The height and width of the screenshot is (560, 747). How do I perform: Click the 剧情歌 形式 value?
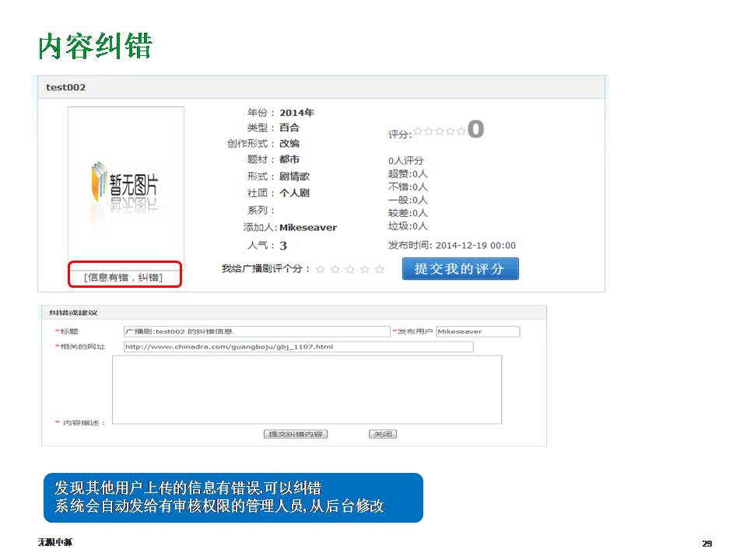(x=294, y=177)
